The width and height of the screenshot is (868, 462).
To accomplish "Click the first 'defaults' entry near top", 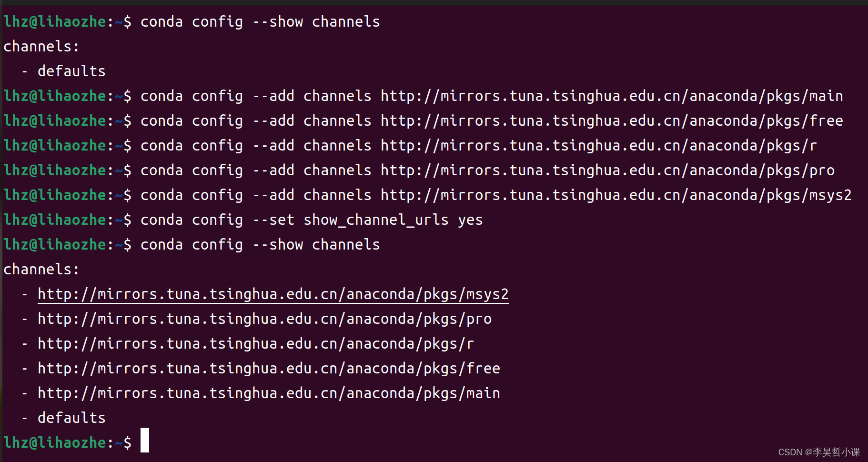I will tap(71, 71).
